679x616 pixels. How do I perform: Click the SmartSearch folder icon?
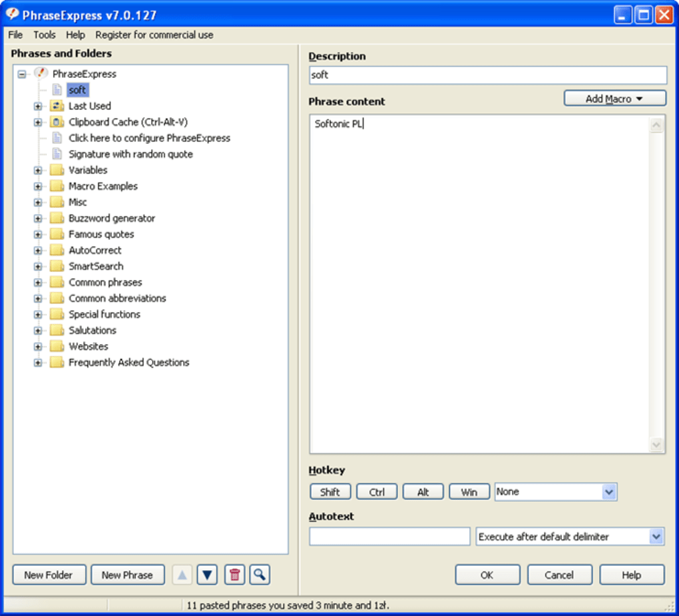[x=57, y=266]
